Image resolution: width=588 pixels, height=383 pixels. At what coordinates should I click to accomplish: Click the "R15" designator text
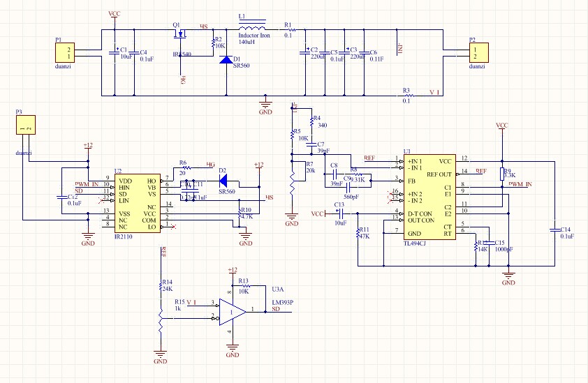click(x=179, y=301)
